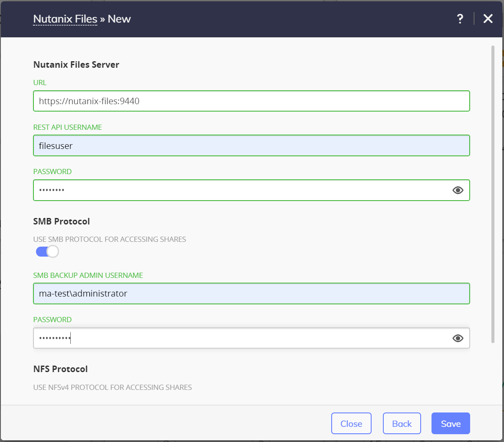Click the 'REST API USERNAME' label
Viewport: 504px width, 442px height.
click(67, 127)
